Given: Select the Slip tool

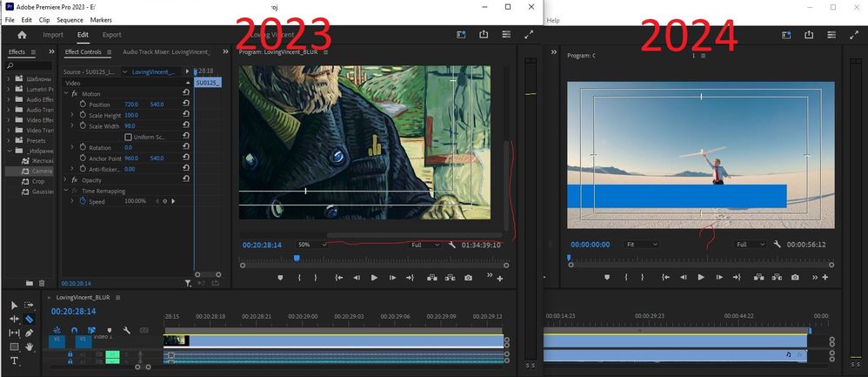Looking at the screenshot, I should coord(15,333).
